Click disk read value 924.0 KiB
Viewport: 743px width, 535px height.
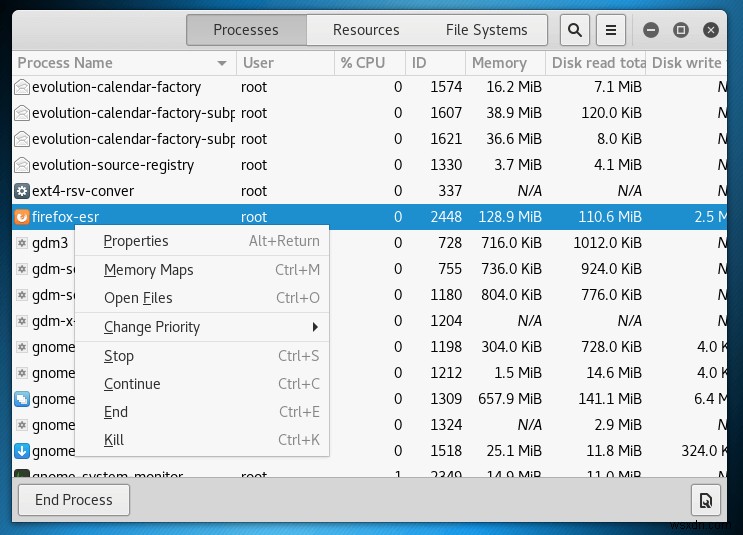tap(611, 269)
